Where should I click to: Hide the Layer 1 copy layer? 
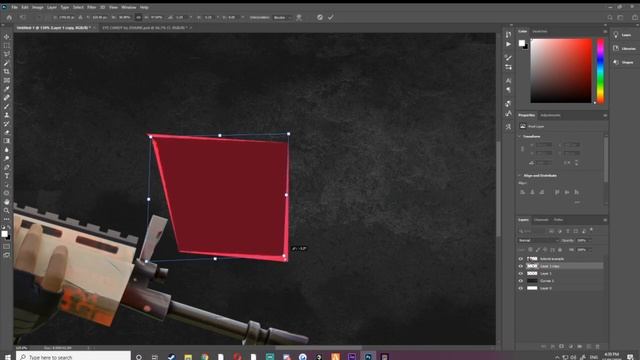click(x=520, y=266)
